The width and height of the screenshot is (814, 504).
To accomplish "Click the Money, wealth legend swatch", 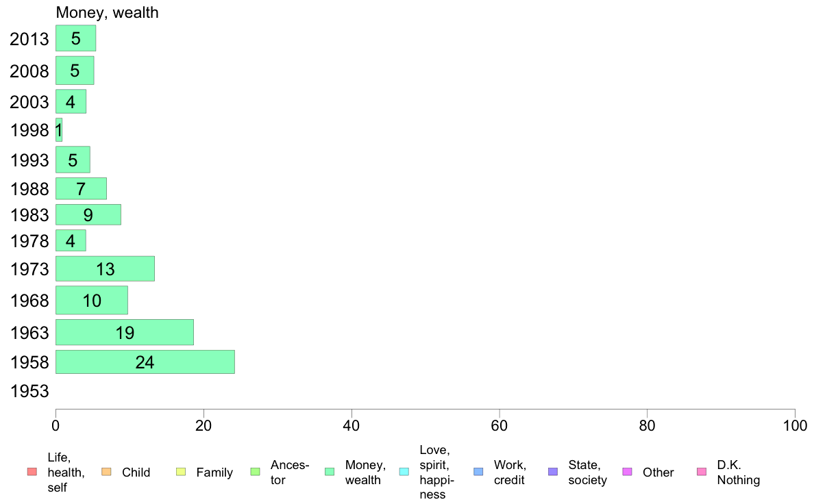I will pos(329,472).
